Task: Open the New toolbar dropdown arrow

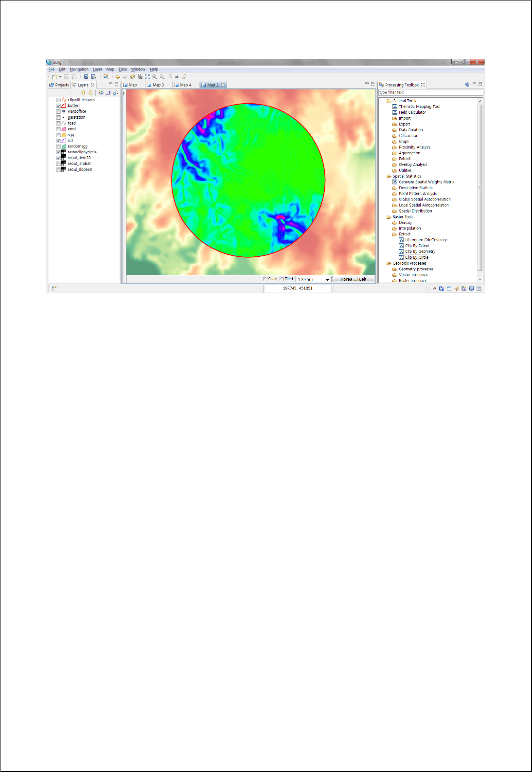Action: pyautogui.click(x=60, y=77)
